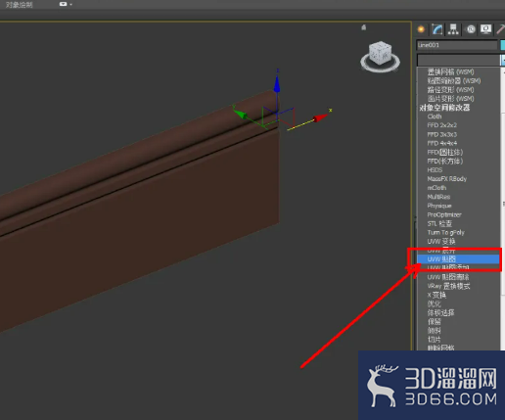The height and width of the screenshot is (420, 505).
Task: Choose the UVW 变换 modifier
Action: click(441, 242)
